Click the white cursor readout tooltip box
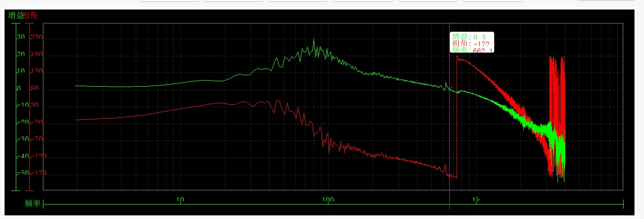The height and width of the screenshot is (219, 644). (472, 43)
